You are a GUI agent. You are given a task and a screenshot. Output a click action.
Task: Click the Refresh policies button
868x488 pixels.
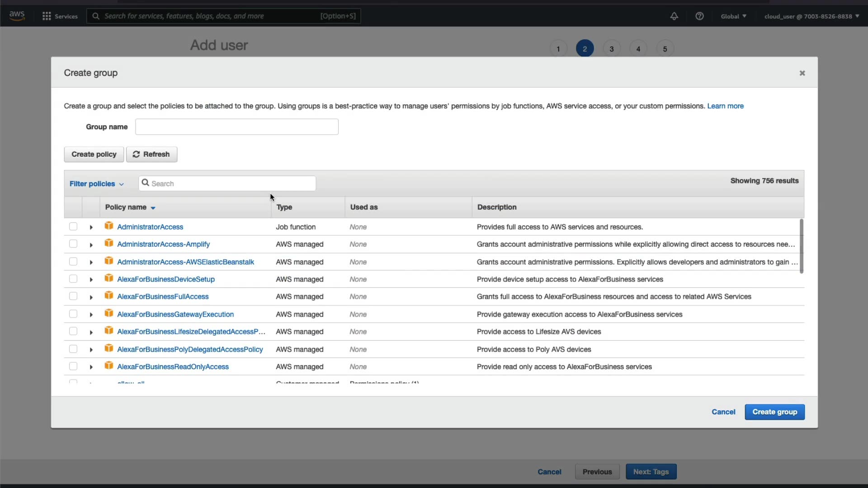tap(151, 155)
